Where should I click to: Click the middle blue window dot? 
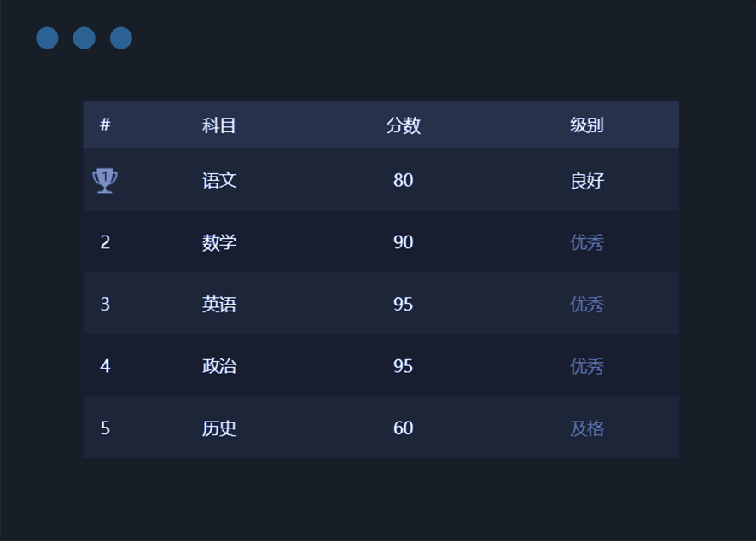point(84,38)
